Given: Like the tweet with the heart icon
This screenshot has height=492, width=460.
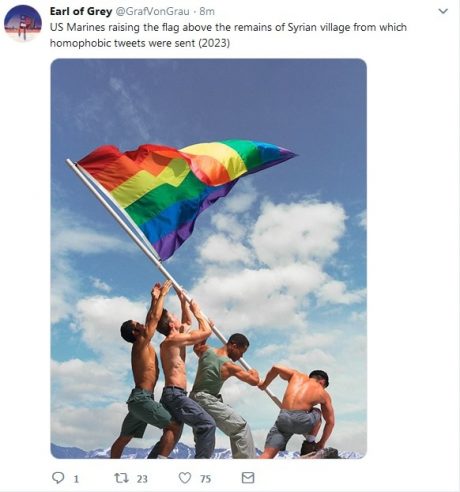Looking at the screenshot, I should (185, 478).
